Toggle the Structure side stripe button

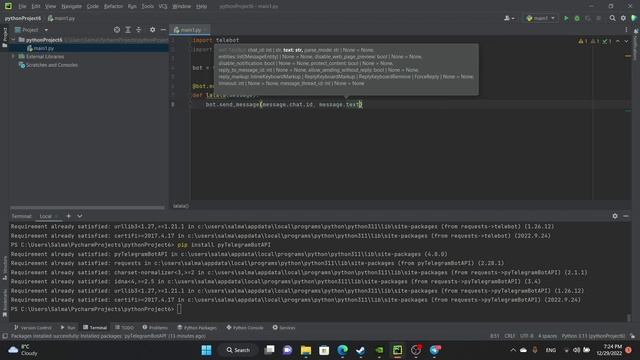click(x=5, y=268)
